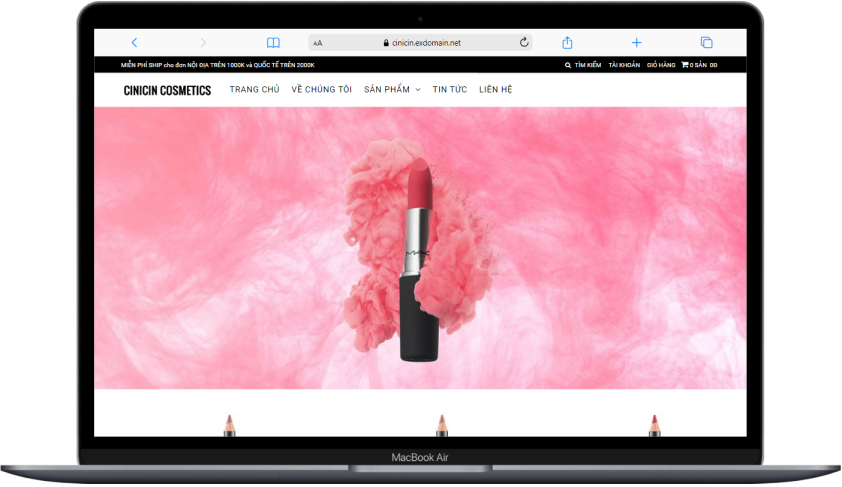The width and height of the screenshot is (842, 487).
Task: Click the search magnifier icon
Action: point(568,65)
